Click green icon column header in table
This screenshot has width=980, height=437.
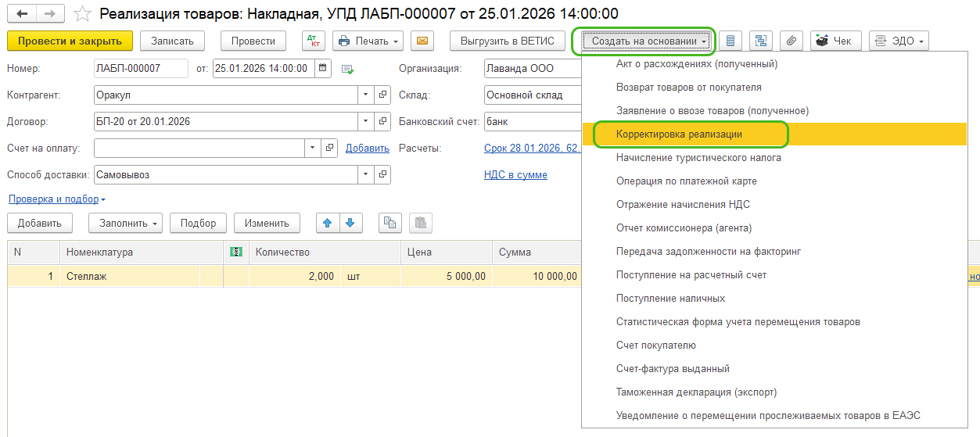pyautogui.click(x=236, y=252)
